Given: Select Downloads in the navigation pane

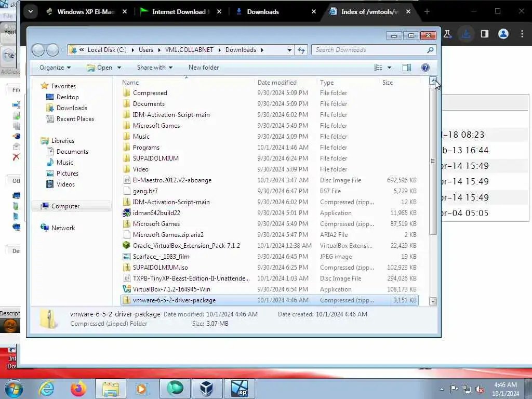Looking at the screenshot, I should [x=72, y=108].
